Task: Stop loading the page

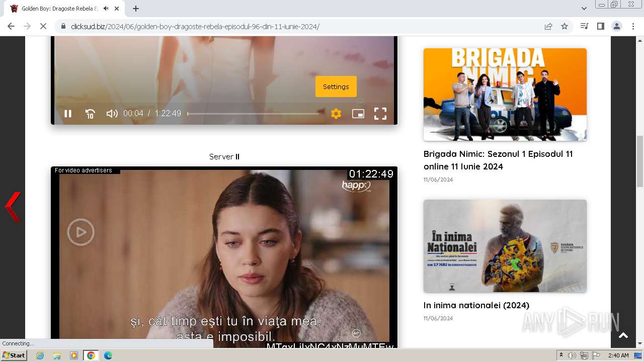Action: pyautogui.click(x=43, y=26)
